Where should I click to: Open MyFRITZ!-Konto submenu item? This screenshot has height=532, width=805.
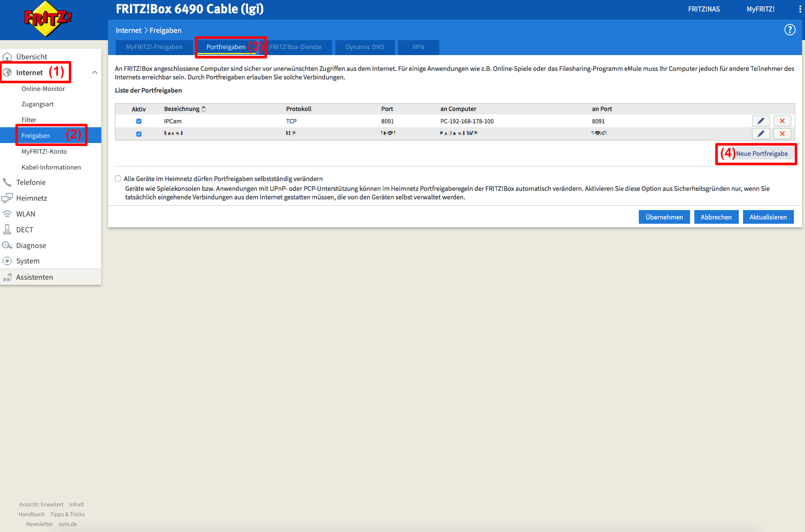coord(44,152)
